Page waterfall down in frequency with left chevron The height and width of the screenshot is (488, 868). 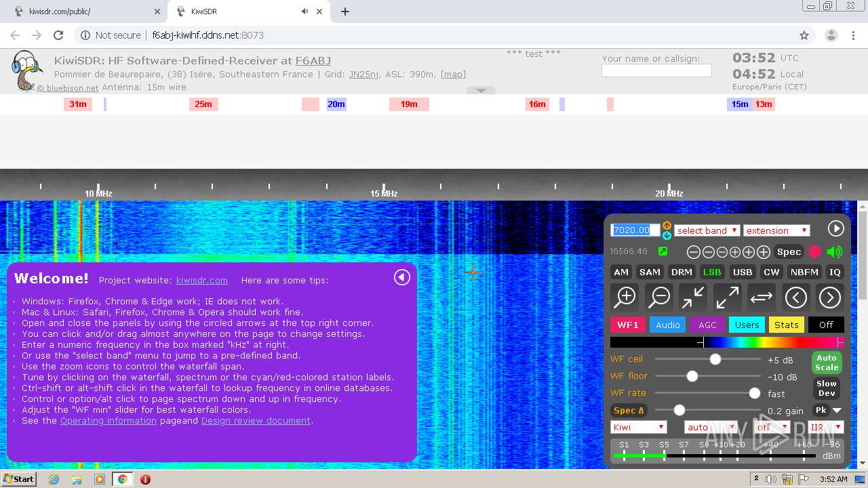pos(795,297)
